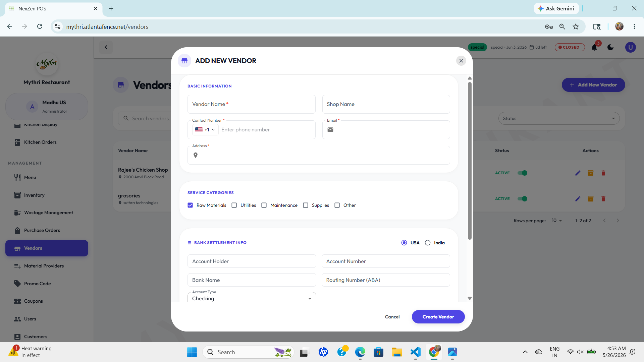Edit Rajee's Chicken Shop with the pencil icon
Screen dimensions: 644x362
pos(578,173)
